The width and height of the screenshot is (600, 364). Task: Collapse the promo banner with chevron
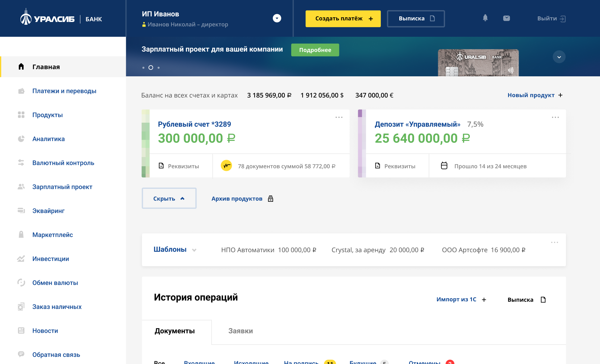point(559,57)
